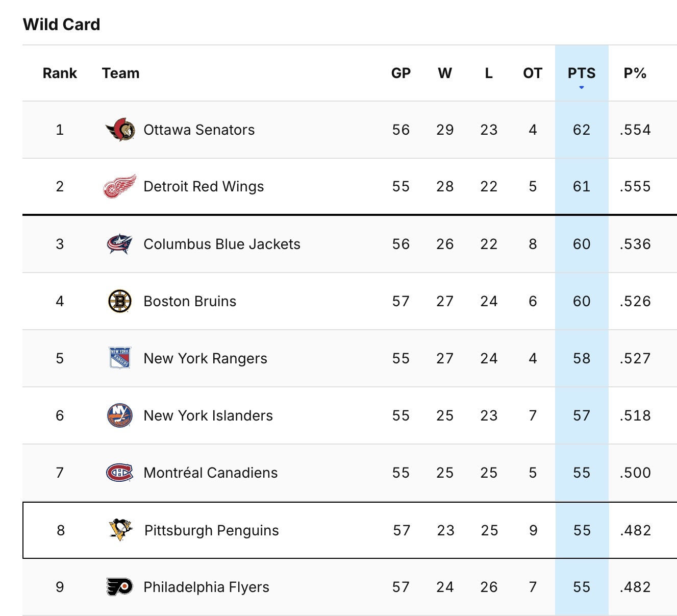
Task: Click the Detroit Red Wings logo
Action: tap(120, 186)
